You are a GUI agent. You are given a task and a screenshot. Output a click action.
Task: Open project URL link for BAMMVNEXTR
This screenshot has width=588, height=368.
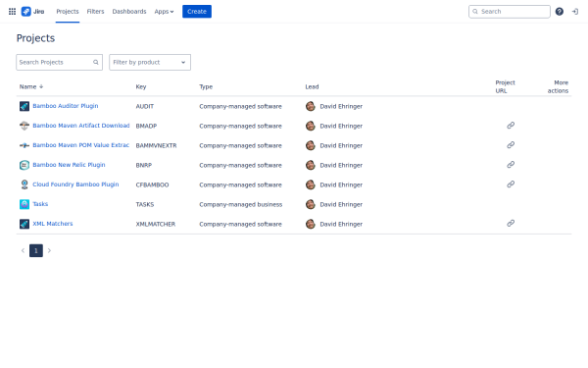pos(511,145)
